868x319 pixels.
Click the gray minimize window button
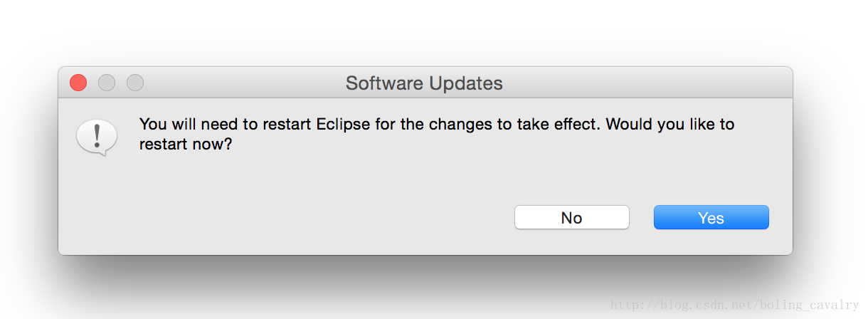tap(107, 83)
